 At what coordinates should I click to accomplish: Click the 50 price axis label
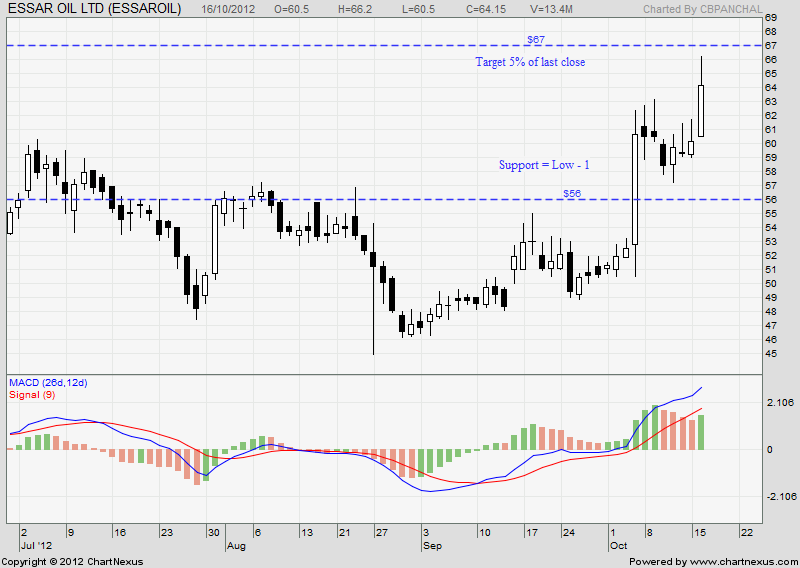tap(771, 283)
